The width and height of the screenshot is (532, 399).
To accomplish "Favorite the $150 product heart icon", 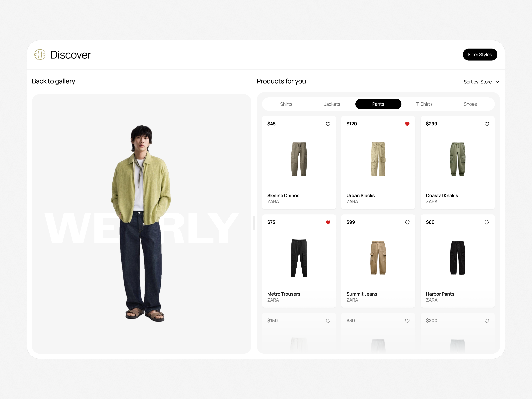I will (328, 321).
